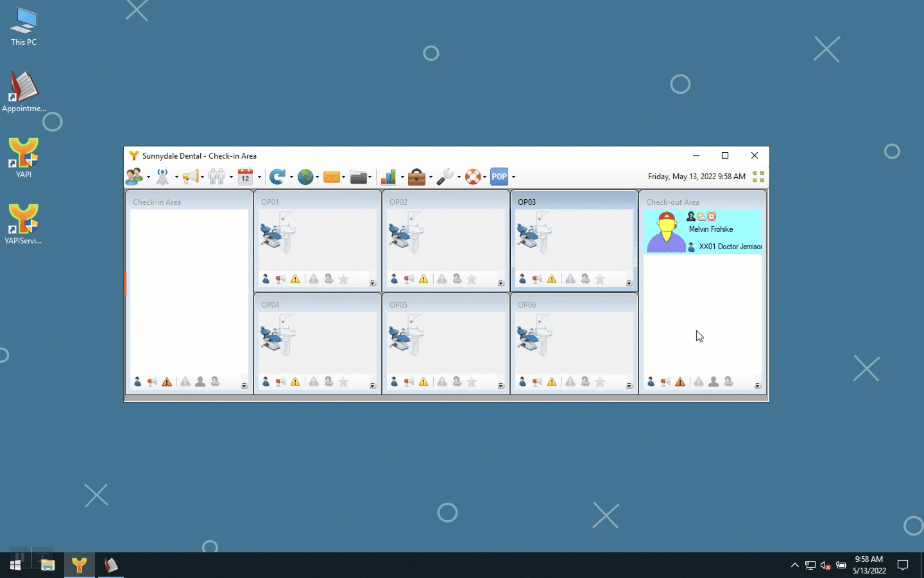Click the globe icon in the toolbar
The width and height of the screenshot is (924, 578).
pos(305,177)
